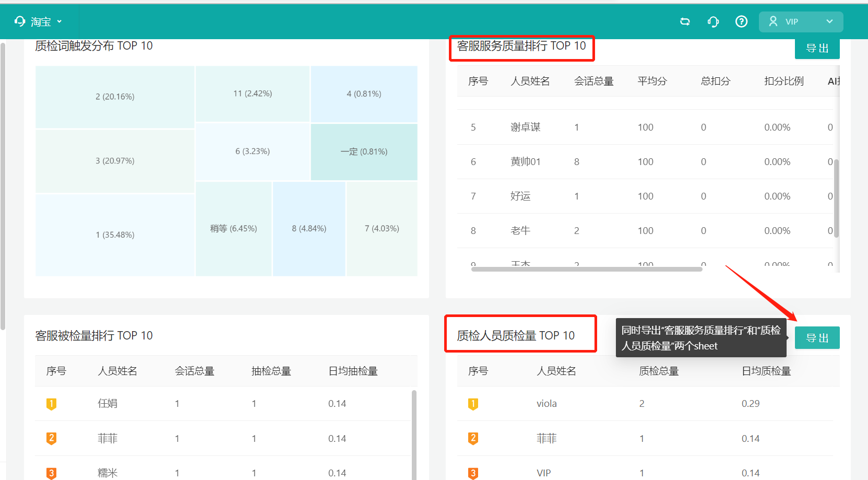Click treemap tile 1 (35.48%)
This screenshot has width=868, height=480.
(115, 235)
